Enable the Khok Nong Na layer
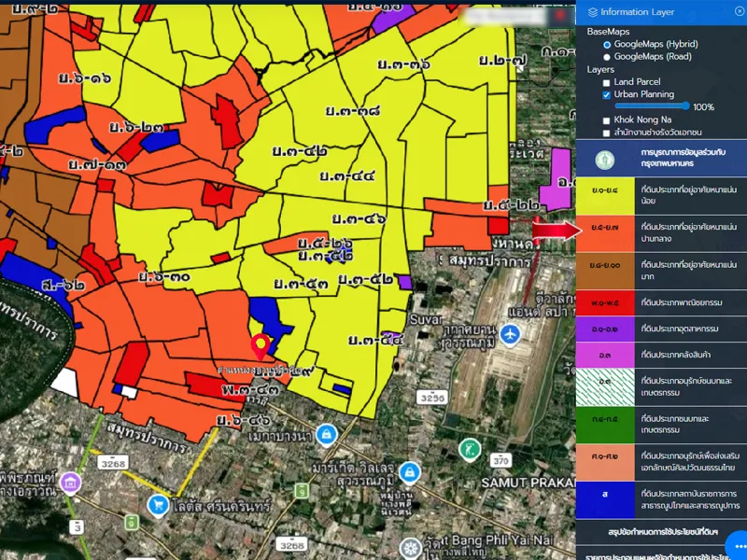The width and height of the screenshot is (747, 560). tap(607, 120)
